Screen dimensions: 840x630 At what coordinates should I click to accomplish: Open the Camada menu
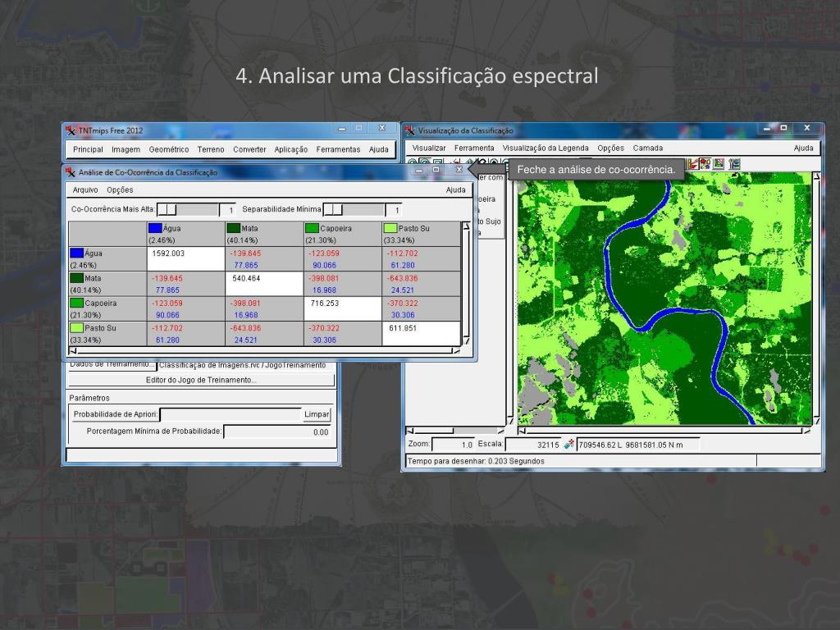(648, 148)
